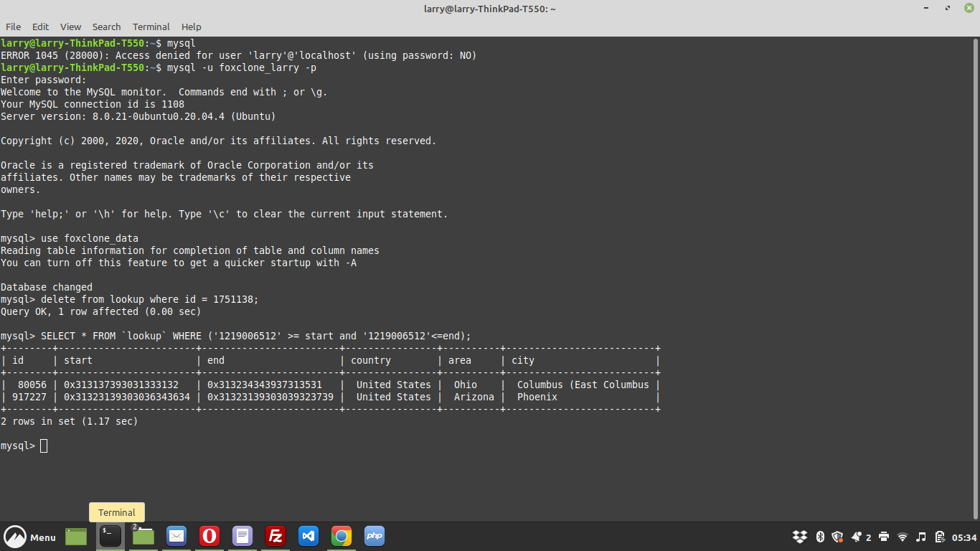The width and height of the screenshot is (980, 551).
Task: Click the '2 rows in set (1.17 sec)' line
Action: pyautogui.click(x=70, y=421)
